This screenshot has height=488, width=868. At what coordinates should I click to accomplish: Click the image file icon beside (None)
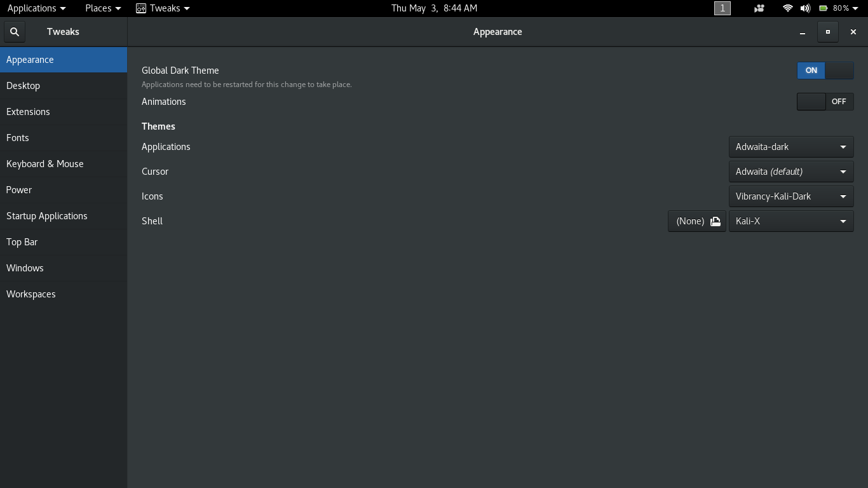(x=715, y=221)
